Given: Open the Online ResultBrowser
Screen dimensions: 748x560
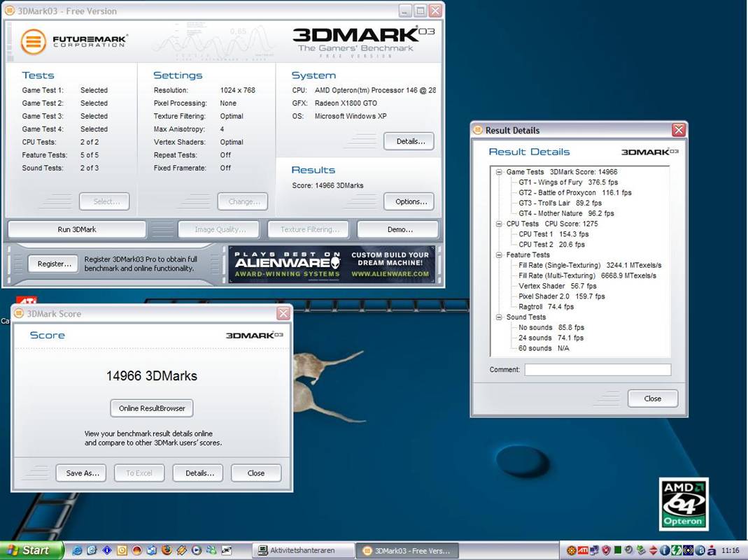Looking at the screenshot, I should tap(152, 408).
